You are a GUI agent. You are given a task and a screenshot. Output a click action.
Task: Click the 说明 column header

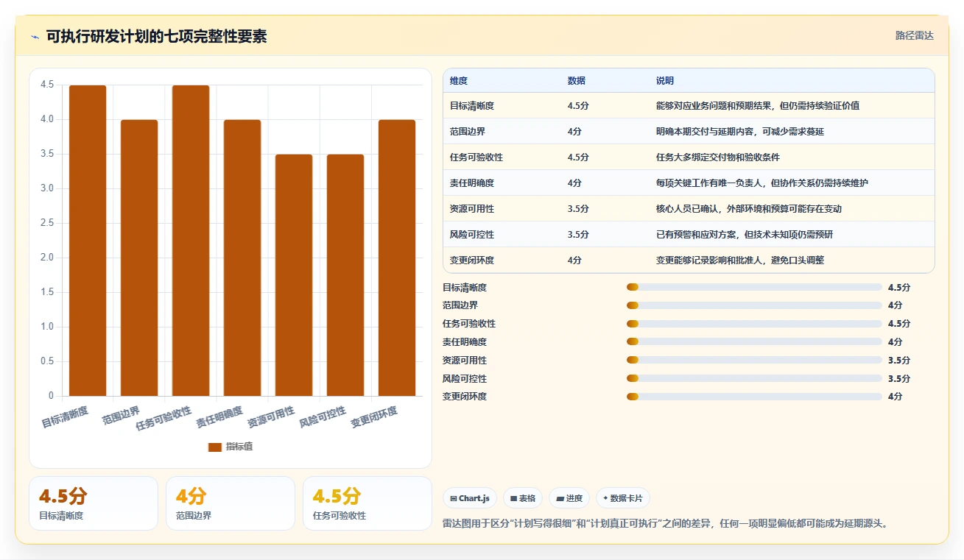coord(665,81)
